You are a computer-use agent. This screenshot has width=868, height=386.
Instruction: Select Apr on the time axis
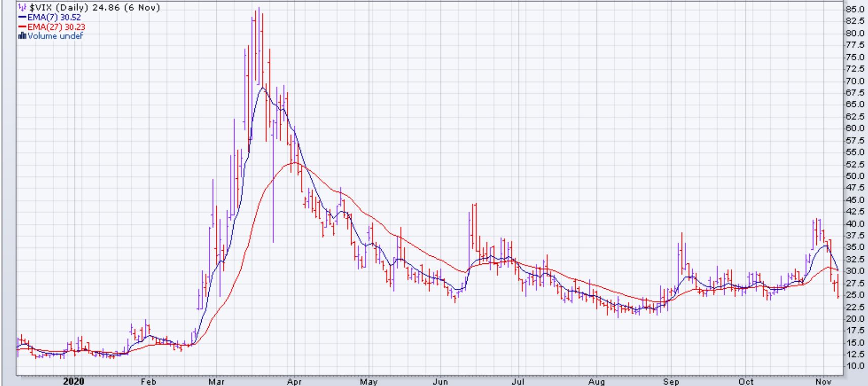pyautogui.click(x=294, y=382)
